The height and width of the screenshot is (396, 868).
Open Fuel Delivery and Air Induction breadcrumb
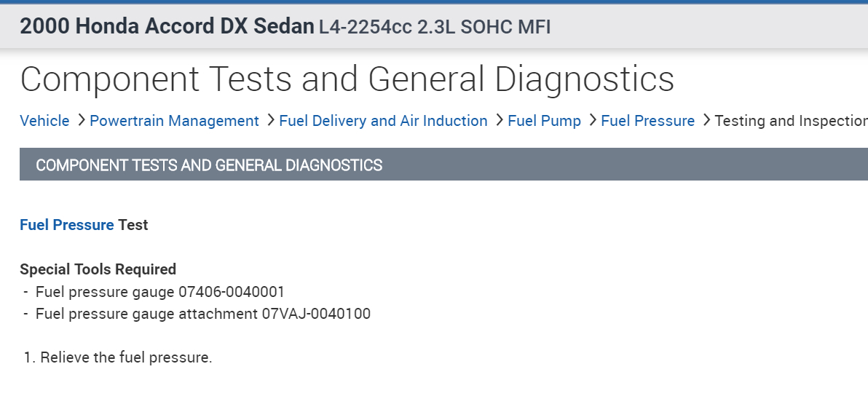[x=383, y=121]
